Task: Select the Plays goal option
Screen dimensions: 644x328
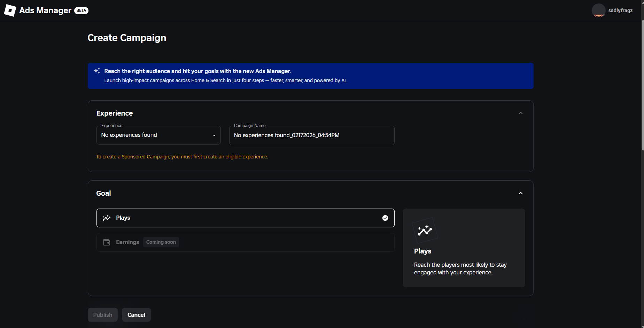Action: (245, 218)
